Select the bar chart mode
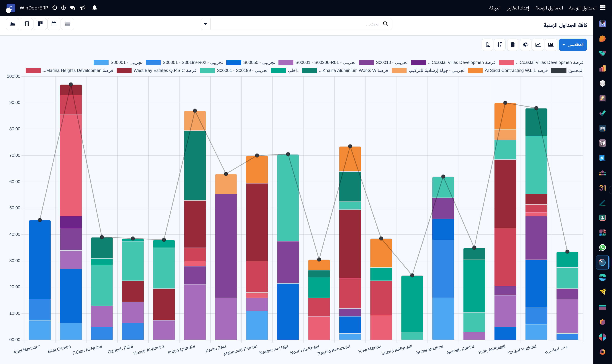 click(551, 45)
